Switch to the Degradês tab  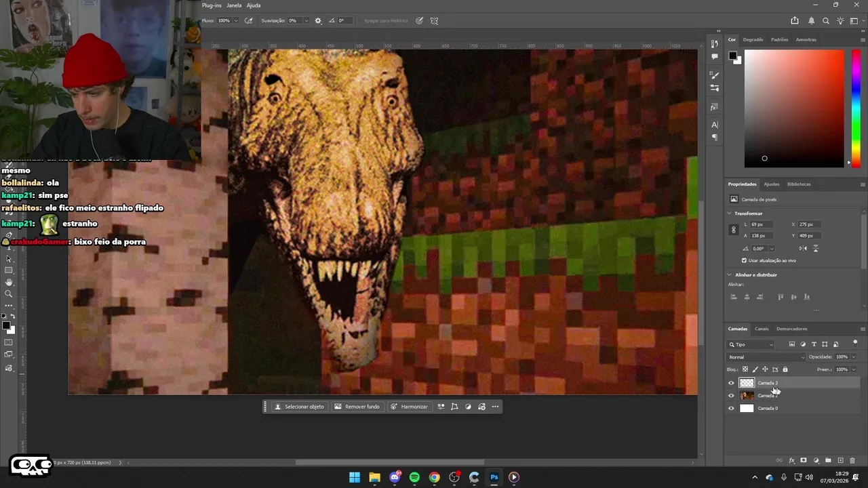pyautogui.click(x=753, y=39)
